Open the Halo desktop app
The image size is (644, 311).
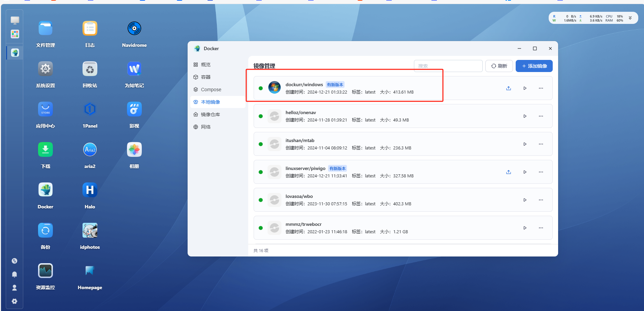(x=90, y=190)
